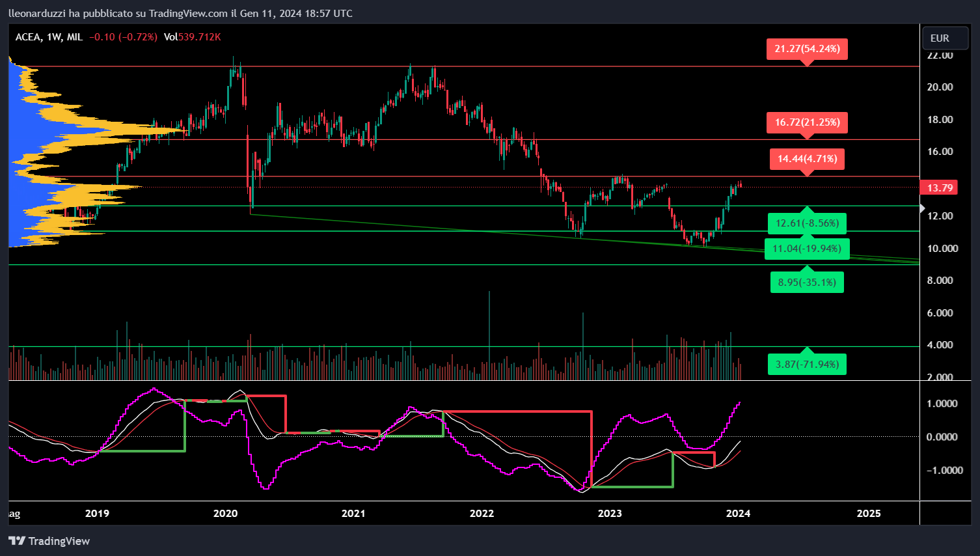Click the 2019 time axis label

click(x=97, y=513)
